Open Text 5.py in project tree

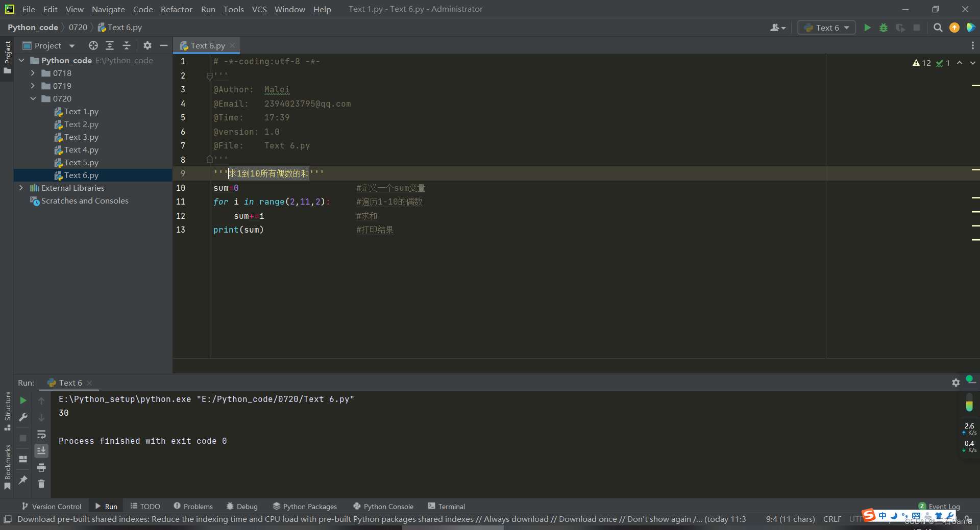(x=77, y=162)
